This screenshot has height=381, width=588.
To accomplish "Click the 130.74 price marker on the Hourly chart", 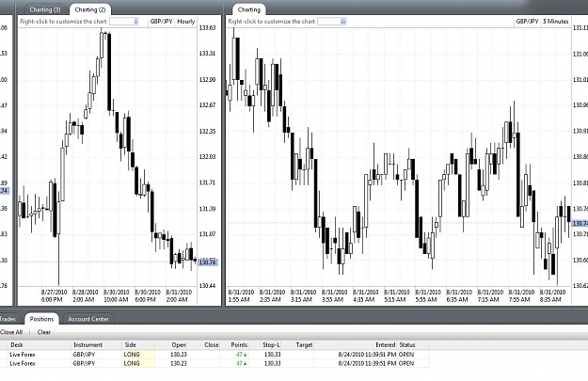I will (x=207, y=262).
